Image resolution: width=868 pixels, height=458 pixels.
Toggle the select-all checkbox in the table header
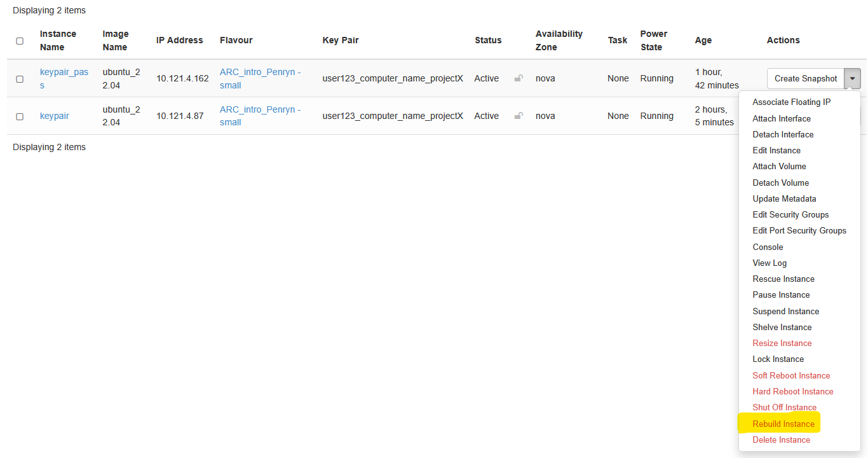[x=20, y=41]
